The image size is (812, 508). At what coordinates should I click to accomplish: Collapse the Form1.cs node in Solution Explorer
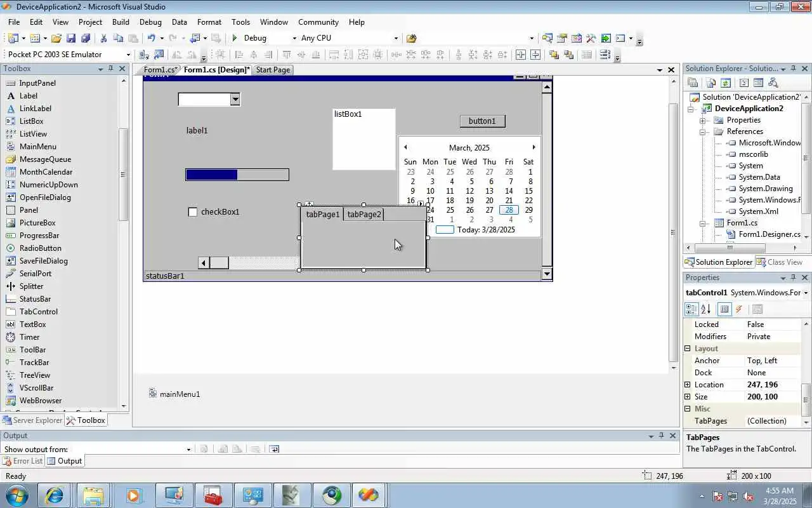click(x=703, y=224)
